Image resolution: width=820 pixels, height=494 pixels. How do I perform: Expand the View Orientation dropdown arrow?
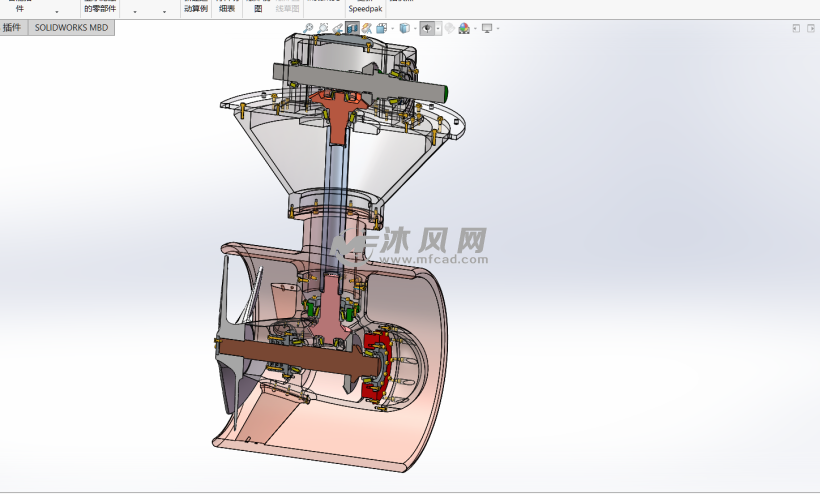tap(393, 28)
